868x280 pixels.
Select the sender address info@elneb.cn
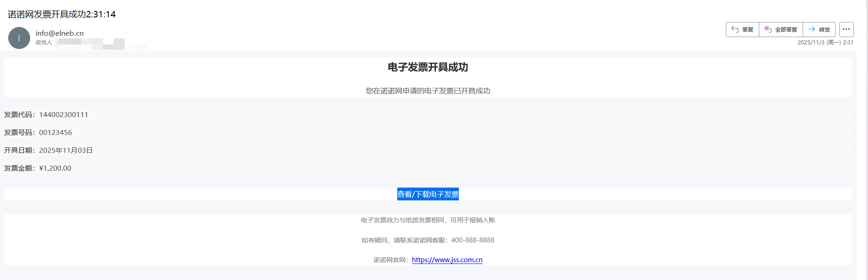tap(59, 33)
